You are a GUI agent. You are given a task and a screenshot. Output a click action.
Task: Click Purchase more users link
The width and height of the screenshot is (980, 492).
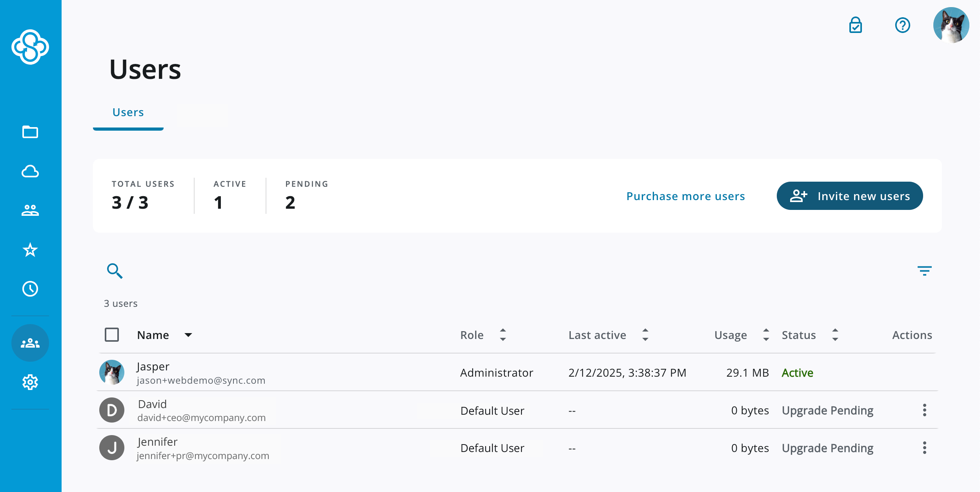tap(685, 196)
